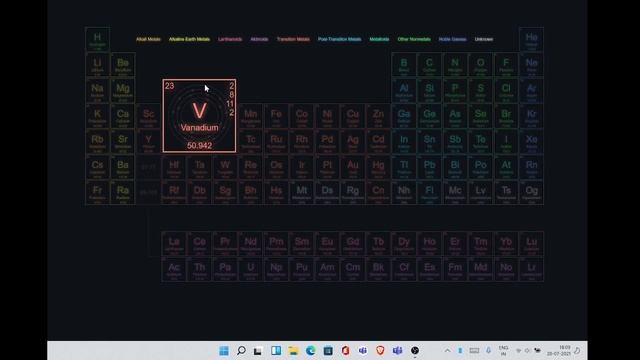Highlight Post-Transition Metals legend label
This screenshot has height=360, width=640.
(340, 39)
